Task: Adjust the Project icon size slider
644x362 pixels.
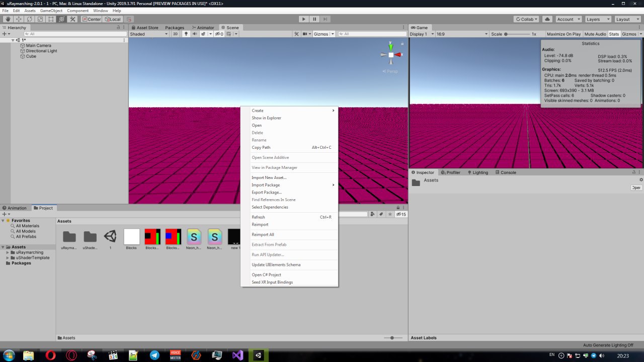Action: point(393,338)
